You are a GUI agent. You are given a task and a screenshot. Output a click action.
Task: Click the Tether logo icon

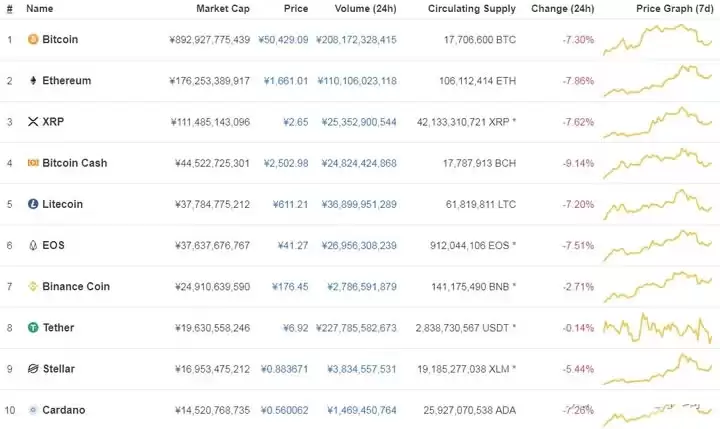33,327
